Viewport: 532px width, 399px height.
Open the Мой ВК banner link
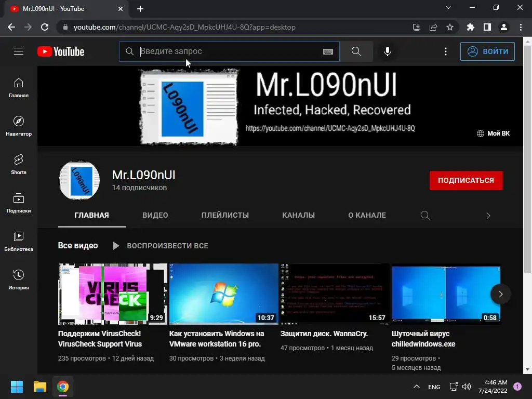point(494,134)
